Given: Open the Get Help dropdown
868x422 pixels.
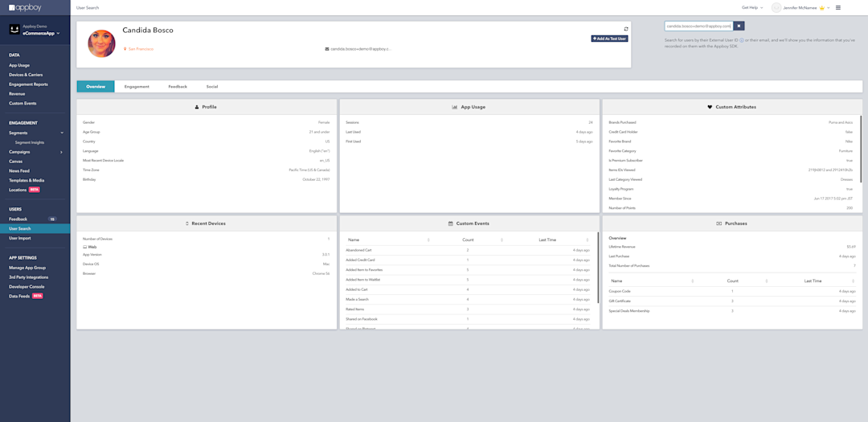Looking at the screenshot, I should point(752,8).
